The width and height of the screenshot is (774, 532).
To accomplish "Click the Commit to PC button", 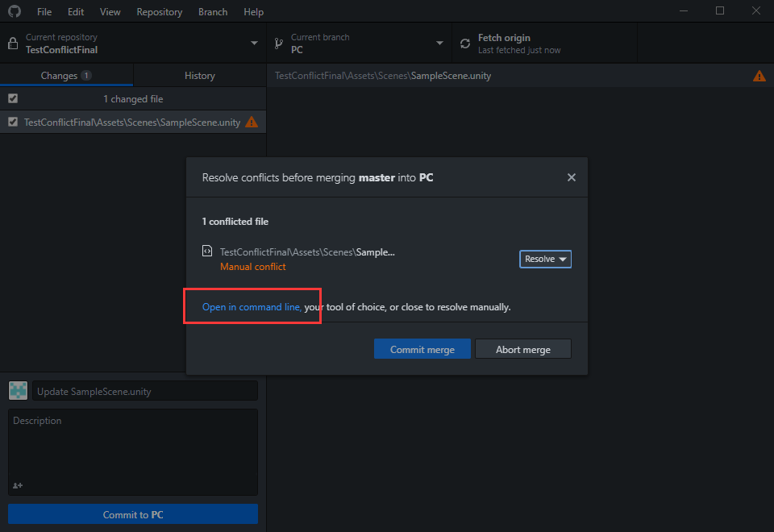I will point(133,514).
